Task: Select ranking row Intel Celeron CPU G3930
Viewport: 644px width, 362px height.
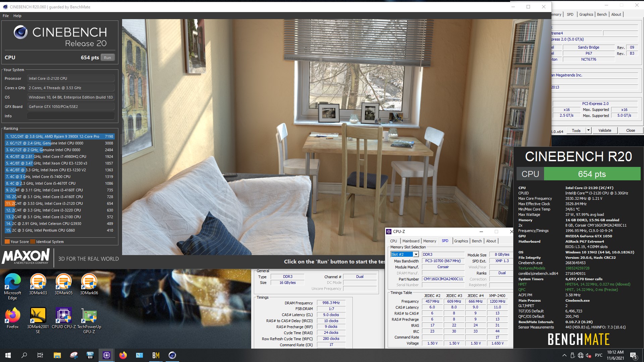Action: coord(59,224)
